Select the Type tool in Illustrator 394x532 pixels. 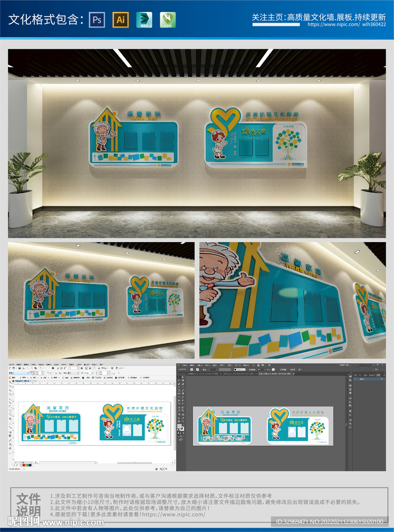pos(179,387)
